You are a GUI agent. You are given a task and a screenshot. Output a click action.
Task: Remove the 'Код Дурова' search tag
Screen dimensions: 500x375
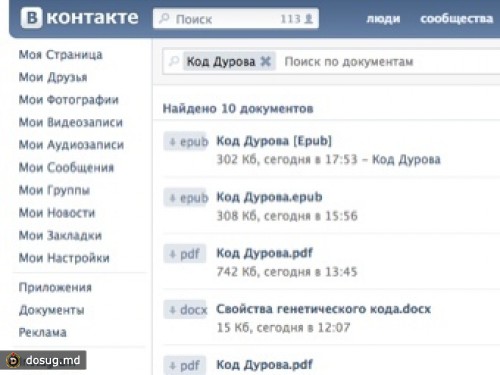click(x=266, y=61)
